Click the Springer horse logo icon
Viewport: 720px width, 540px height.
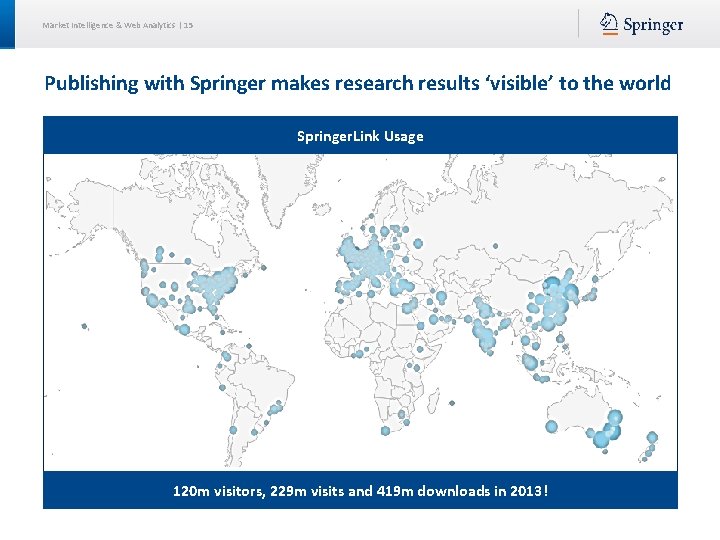(x=609, y=24)
